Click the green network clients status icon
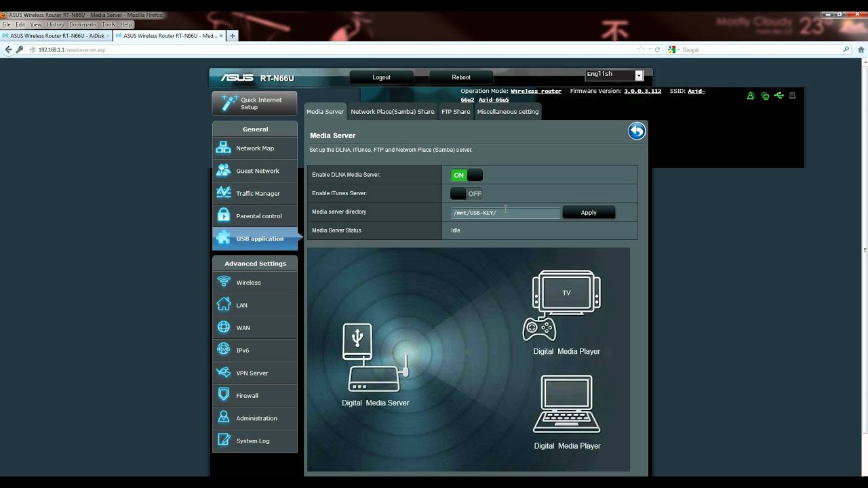 765,96
